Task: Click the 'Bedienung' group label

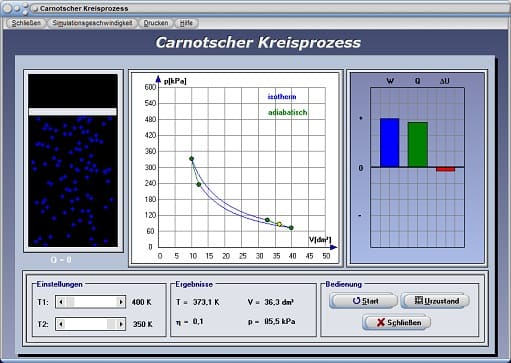Action: point(344,284)
